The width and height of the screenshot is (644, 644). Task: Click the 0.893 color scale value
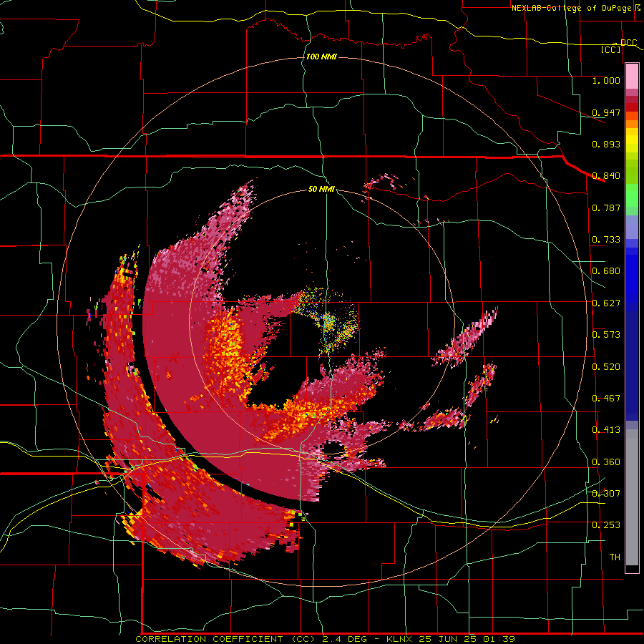tap(606, 144)
